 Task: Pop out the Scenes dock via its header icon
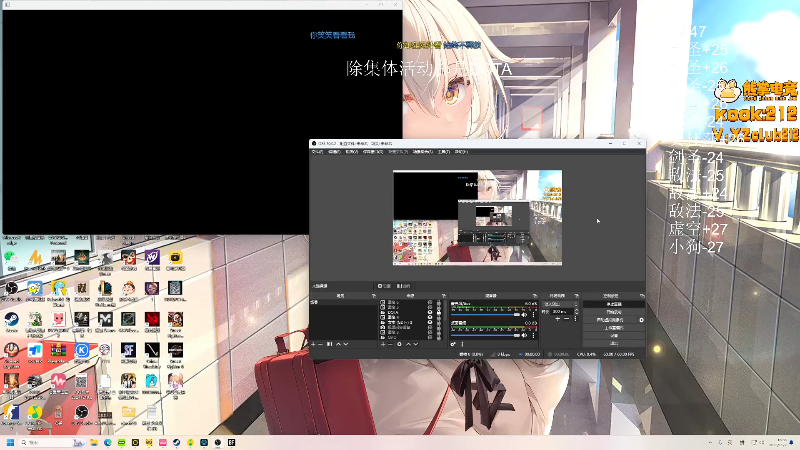point(373,296)
